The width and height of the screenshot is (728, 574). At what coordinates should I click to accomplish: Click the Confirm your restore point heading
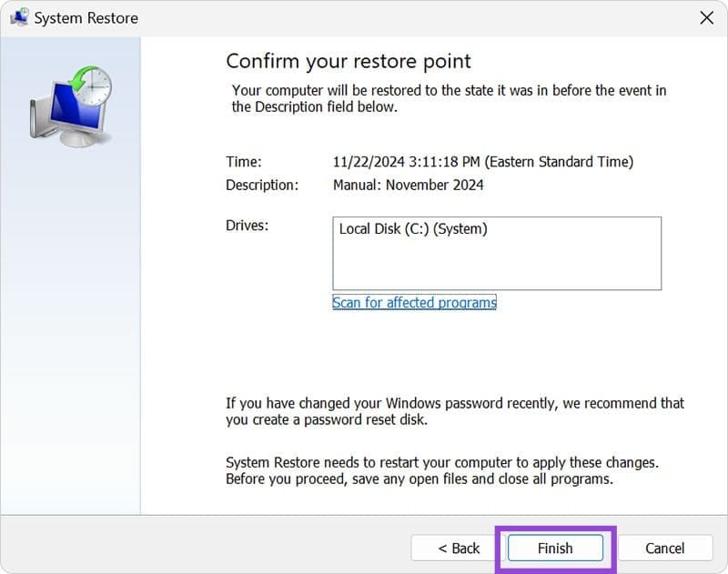(x=349, y=61)
